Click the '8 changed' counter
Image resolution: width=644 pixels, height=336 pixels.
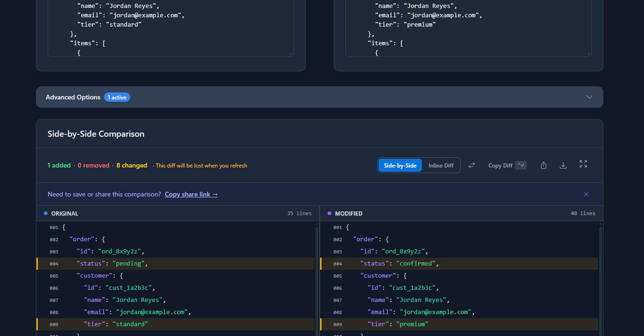pos(132,165)
